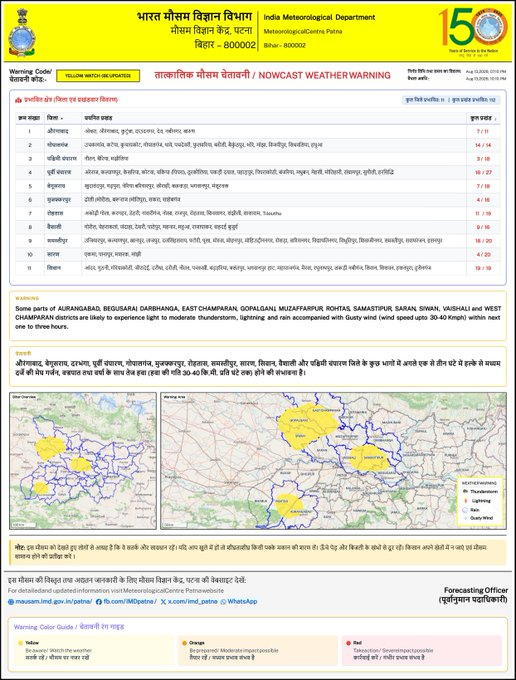The image size is (516, 680).
Task: Select the '11 / 19' blocks count cell
Action: click(x=483, y=213)
